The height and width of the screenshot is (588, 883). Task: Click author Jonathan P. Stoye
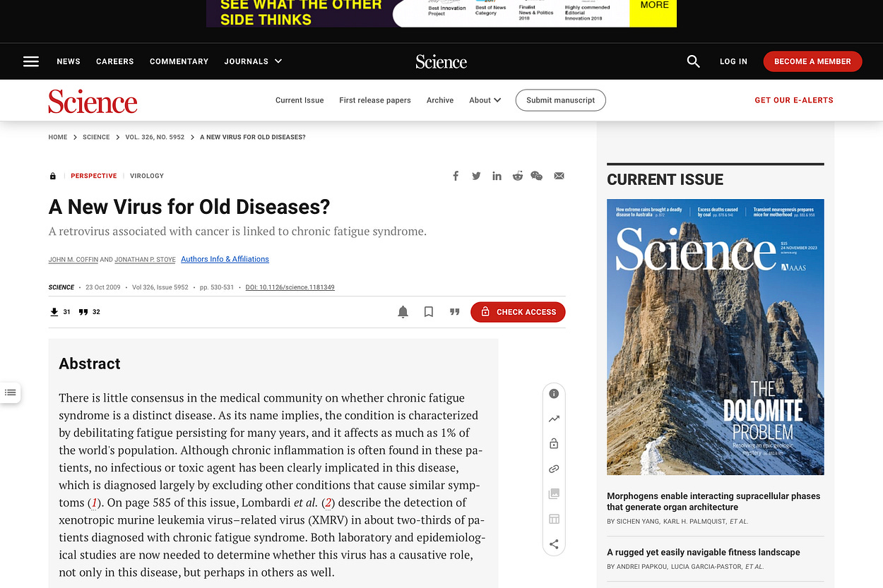click(145, 260)
